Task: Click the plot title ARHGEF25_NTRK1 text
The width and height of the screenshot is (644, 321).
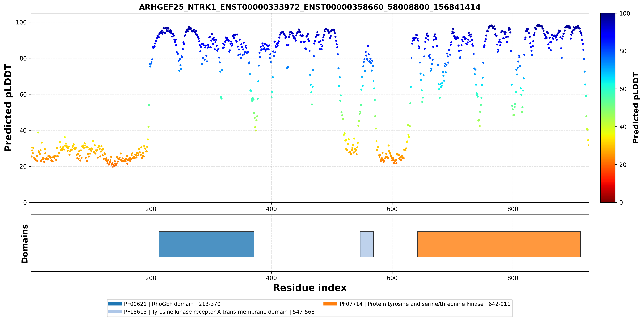Action: [x=310, y=7]
